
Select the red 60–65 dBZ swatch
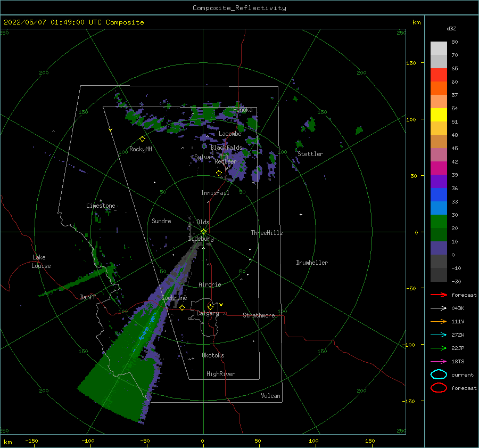tap(439, 75)
